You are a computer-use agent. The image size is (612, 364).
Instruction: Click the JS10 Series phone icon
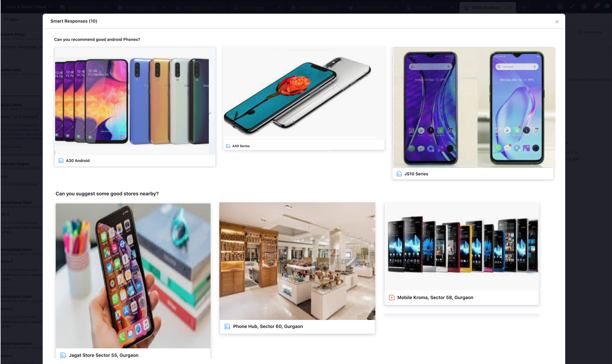[399, 174]
